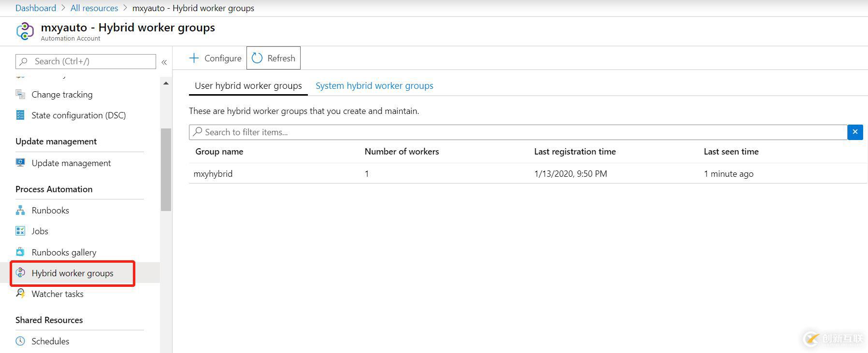Sort by Group name column header
Image resolution: width=868 pixels, height=353 pixels.
pos(219,151)
